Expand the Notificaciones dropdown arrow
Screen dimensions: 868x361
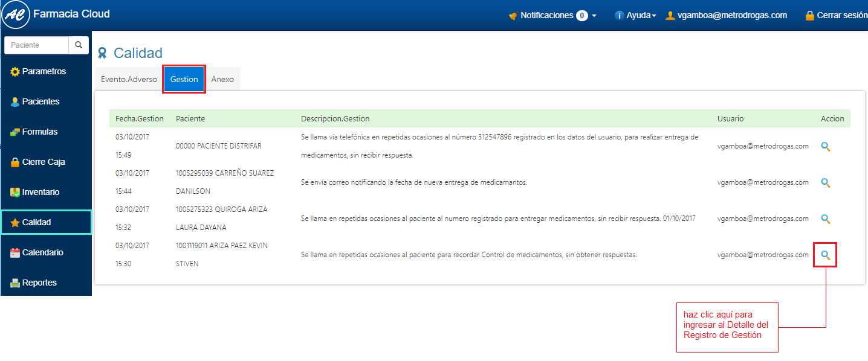[594, 16]
